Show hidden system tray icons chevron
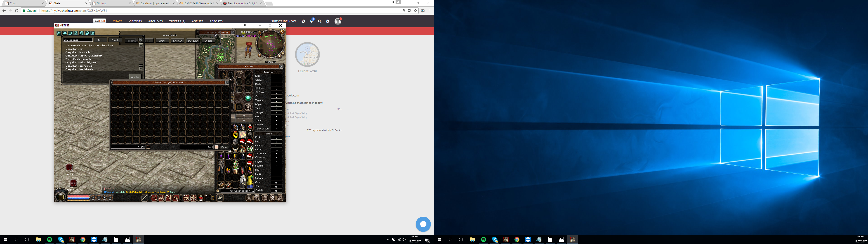Viewport: 868px width, 244px height. (388, 240)
